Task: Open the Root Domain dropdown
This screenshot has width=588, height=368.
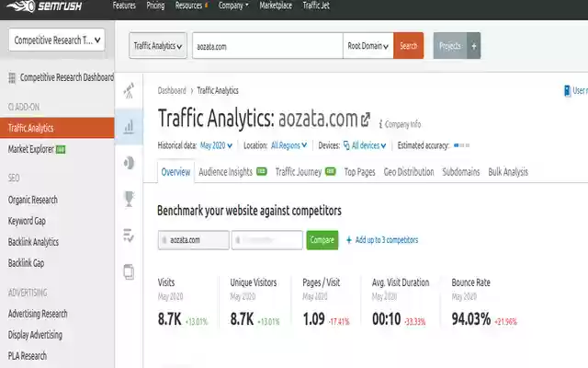Action: point(367,46)
